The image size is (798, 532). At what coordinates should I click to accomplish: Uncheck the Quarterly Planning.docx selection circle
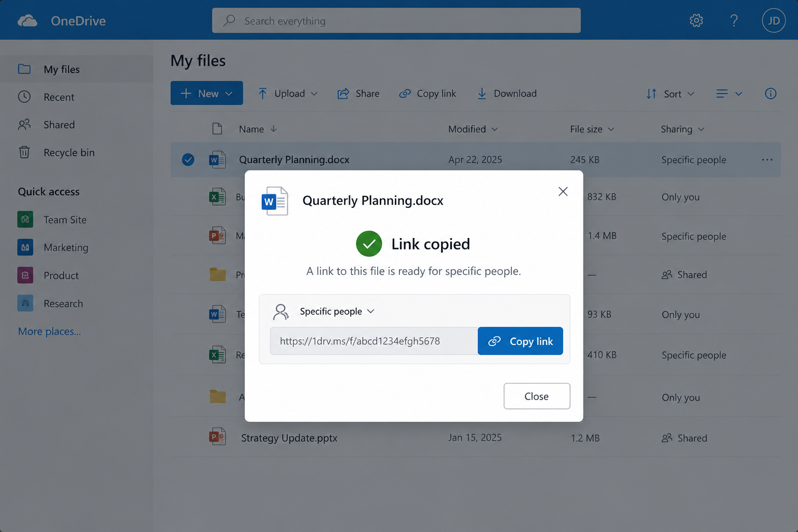(188, 159)
